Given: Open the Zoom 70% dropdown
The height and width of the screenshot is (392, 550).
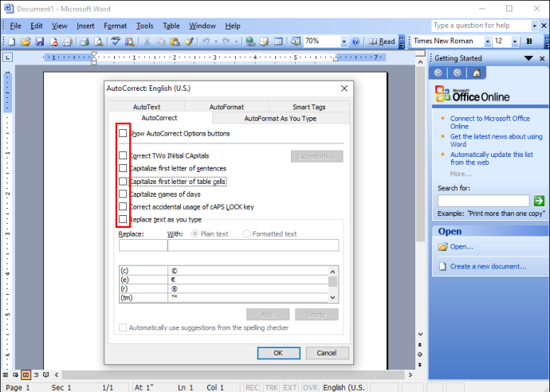Looking at the screenshot, I should coord(344,41).
